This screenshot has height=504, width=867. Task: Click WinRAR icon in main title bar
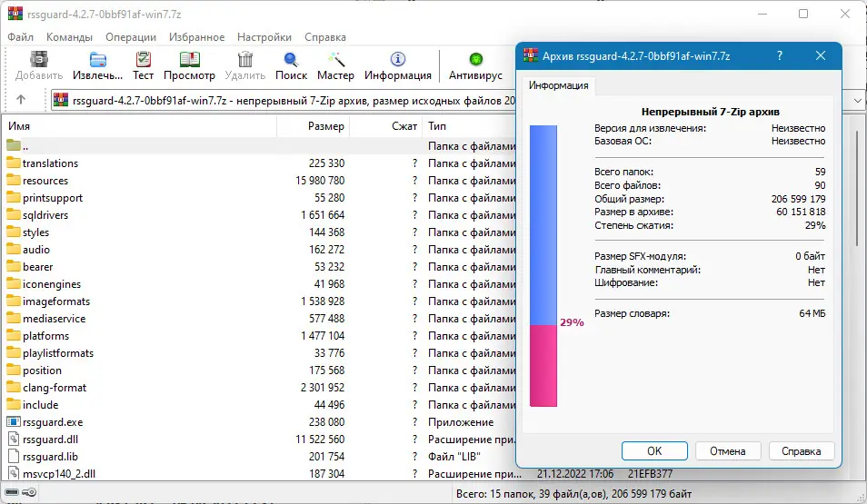(15, 14)
